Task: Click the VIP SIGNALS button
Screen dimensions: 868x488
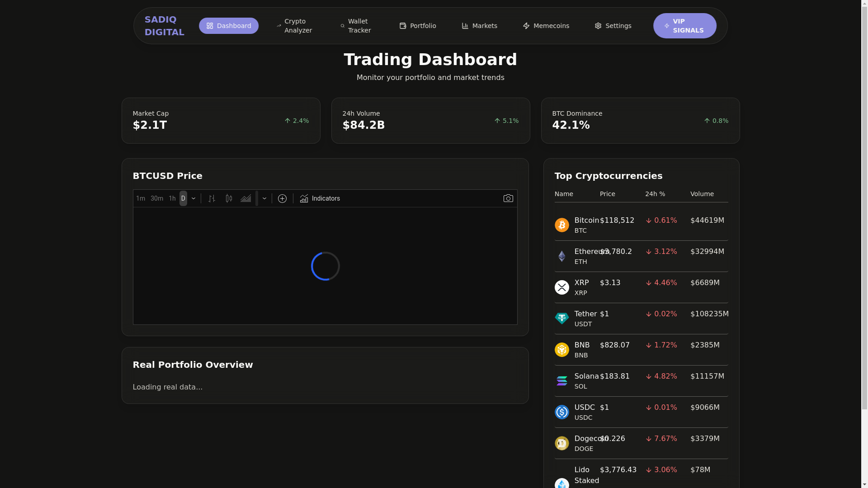Action: (x=684, y=26)
